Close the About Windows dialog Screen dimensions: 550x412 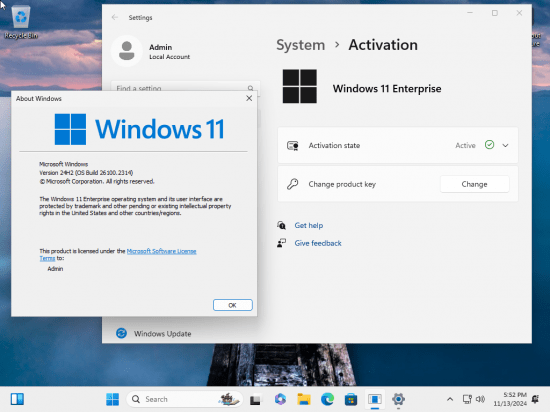(x=249, y=99)
